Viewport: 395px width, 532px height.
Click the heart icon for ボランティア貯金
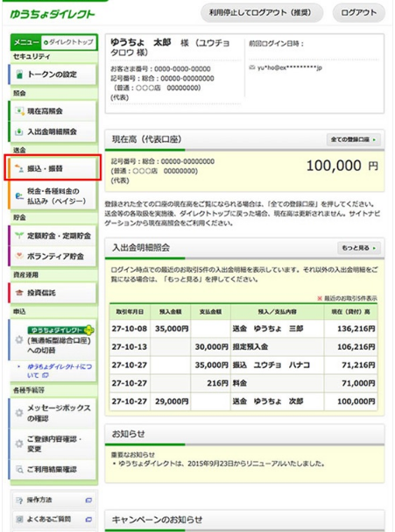(19, 256)
